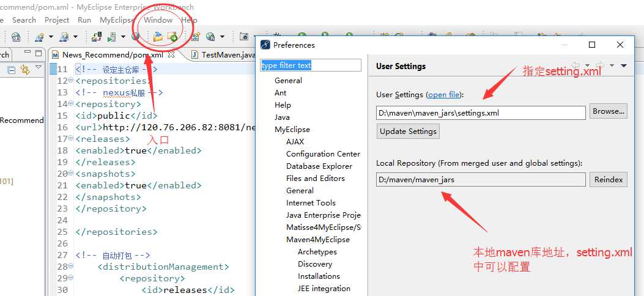
Task: Click the Deploy to server toolbar icon
Action: [97, 37]
